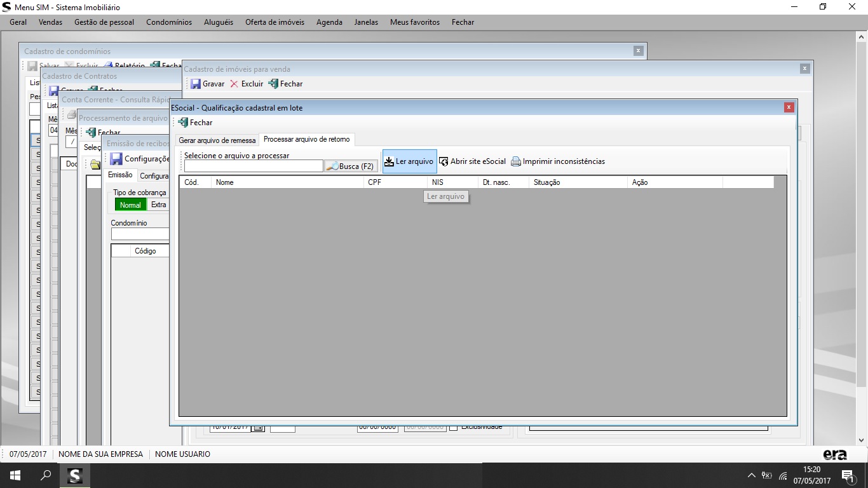Image resolution: width=868 pixels, height=488 pixels.
Task: Click the SIM app icon on the taskbar
Action: click(75, 475)
